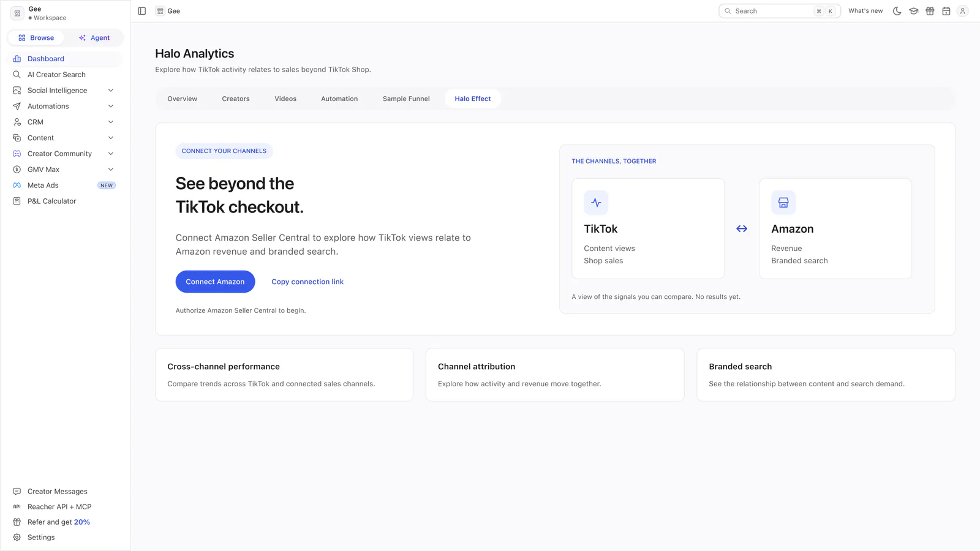Open the Cross-channel performance card
Viewport: 980px width, 551px height.
[284, 375]
